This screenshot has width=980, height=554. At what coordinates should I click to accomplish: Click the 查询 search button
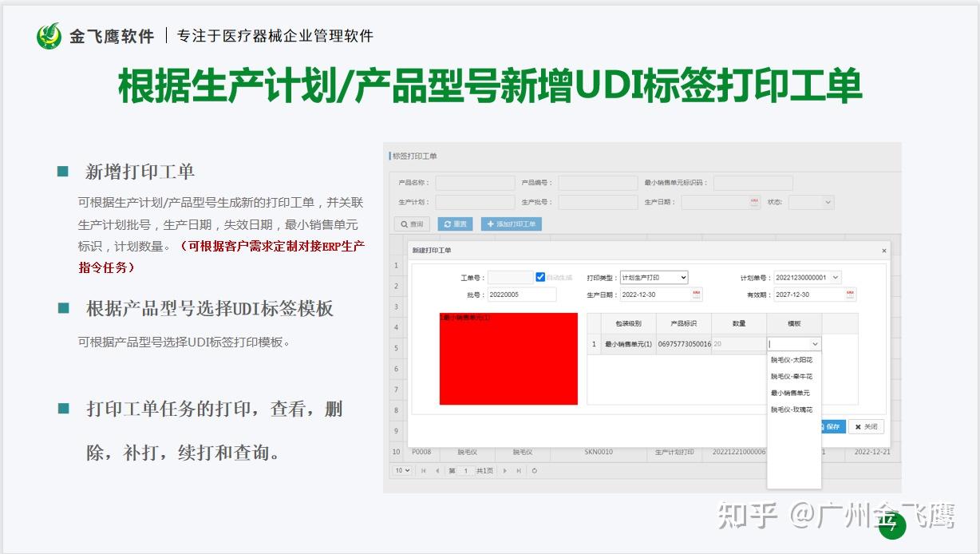click(x=412, y=224)
